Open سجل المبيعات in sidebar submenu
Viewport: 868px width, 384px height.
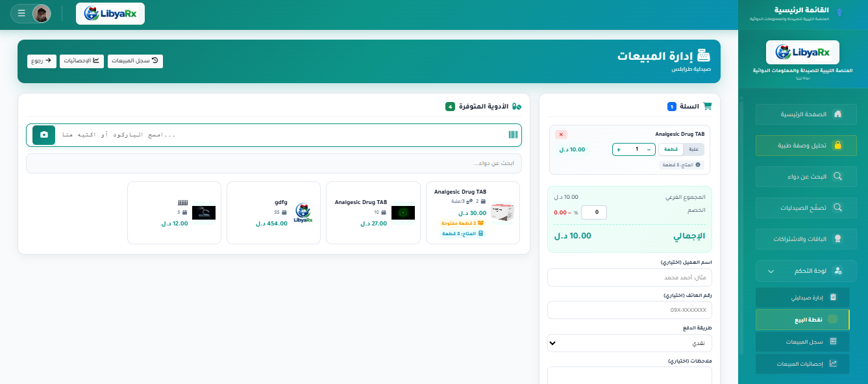pos(802,342)
